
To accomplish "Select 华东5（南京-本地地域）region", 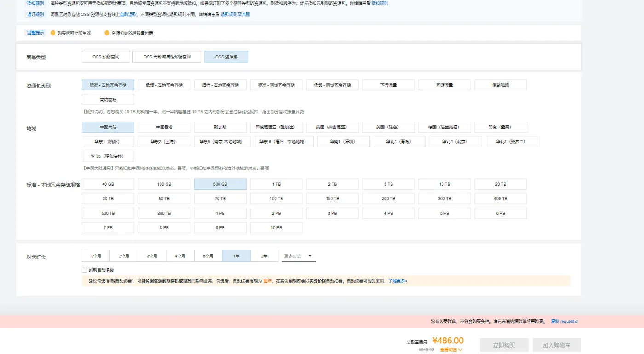I will click(x=222, y=142).
